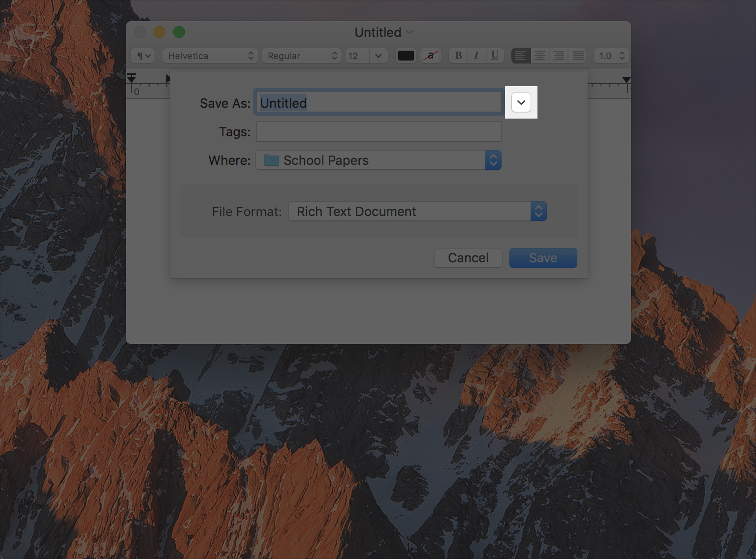Click the right margin marker on the ruler
The height and width of the screenshot is (559, 756).
626,80
